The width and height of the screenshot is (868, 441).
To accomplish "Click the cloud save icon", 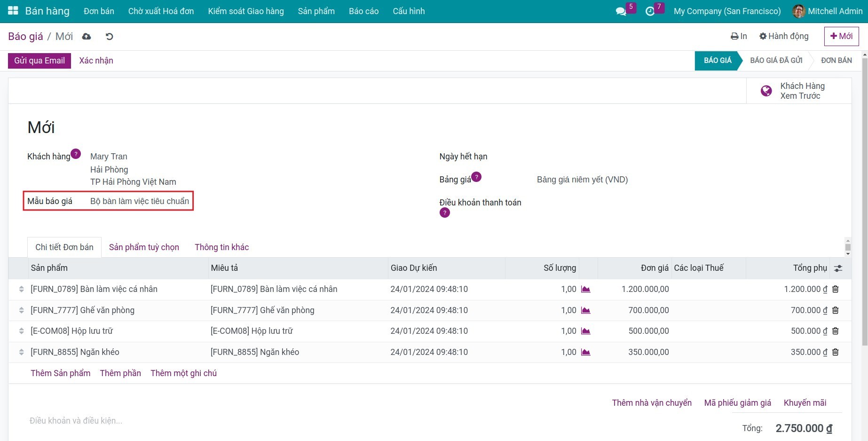I will coord(87,37).
